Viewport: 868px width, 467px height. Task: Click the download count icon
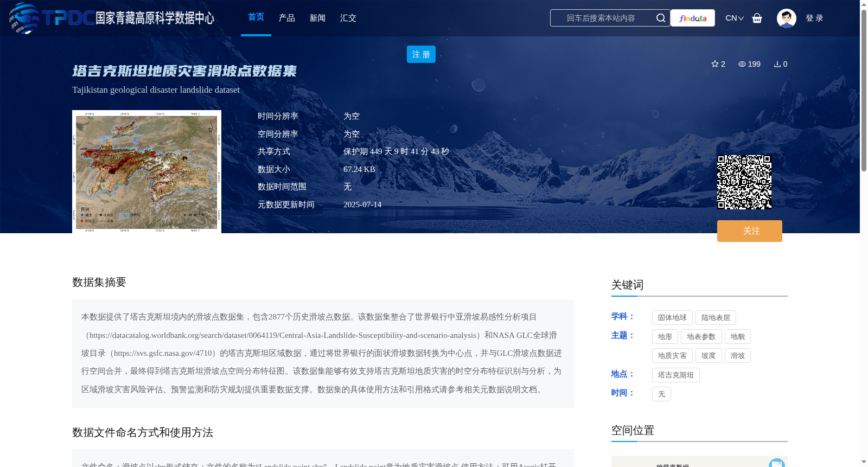777,64
